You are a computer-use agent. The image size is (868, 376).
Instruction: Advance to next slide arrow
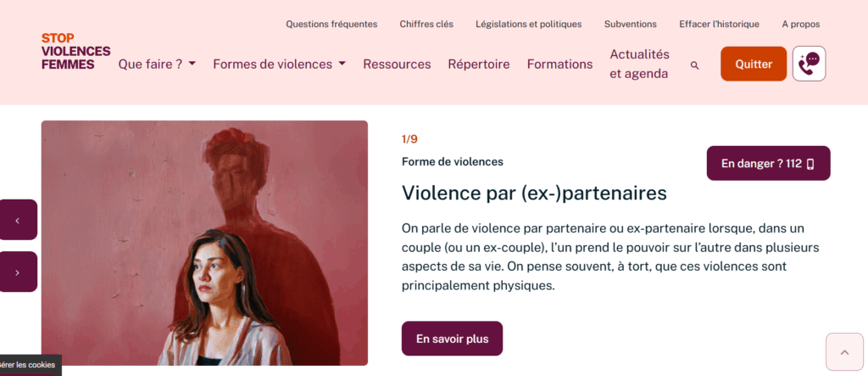tap(18, 272)
